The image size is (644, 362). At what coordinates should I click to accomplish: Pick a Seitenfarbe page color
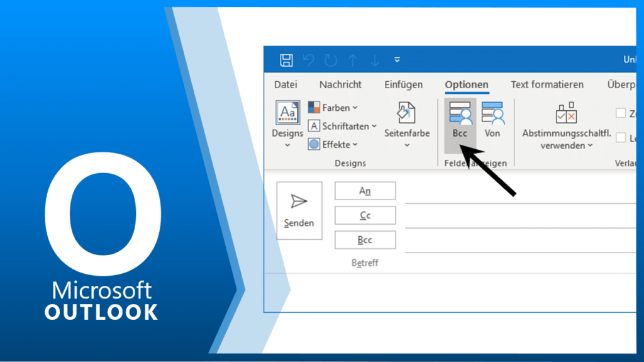click(407, 125)
